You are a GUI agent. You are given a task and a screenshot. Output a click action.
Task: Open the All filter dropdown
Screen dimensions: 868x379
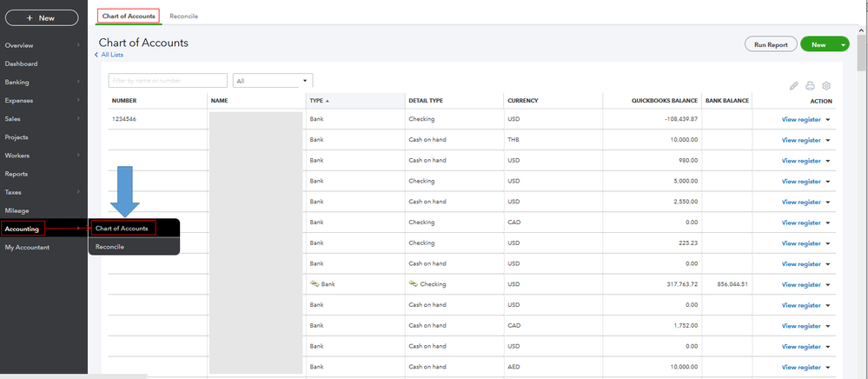(272, 81)
